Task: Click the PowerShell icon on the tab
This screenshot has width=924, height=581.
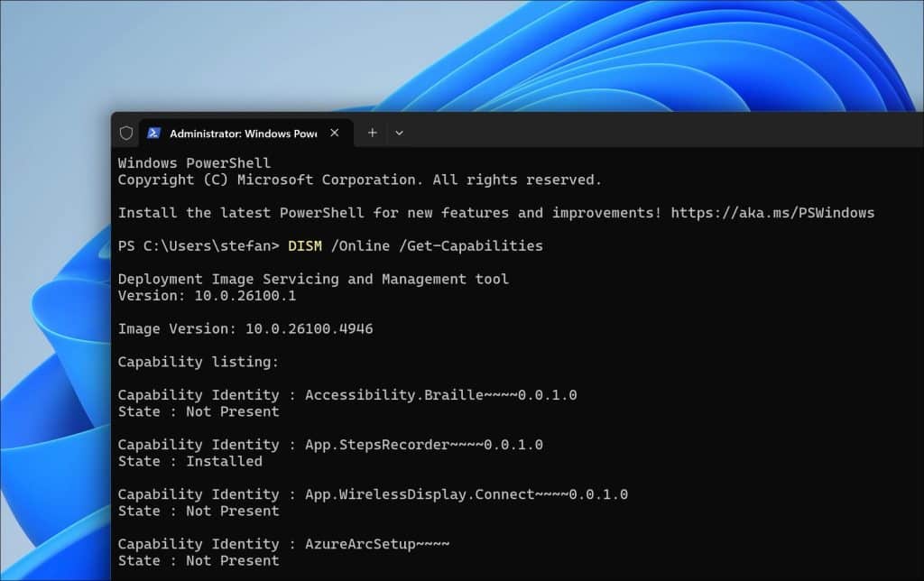Action: tap(153, 134)
